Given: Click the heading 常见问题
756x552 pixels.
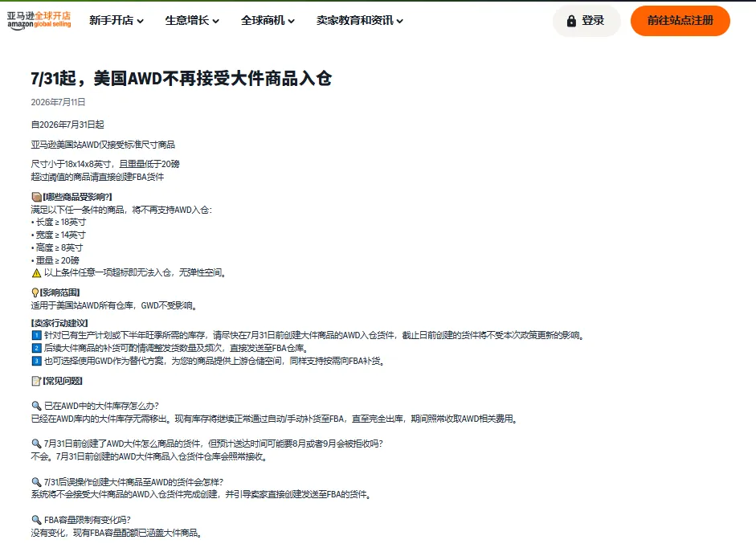Looking at the screenshot, I should (63, 381).
